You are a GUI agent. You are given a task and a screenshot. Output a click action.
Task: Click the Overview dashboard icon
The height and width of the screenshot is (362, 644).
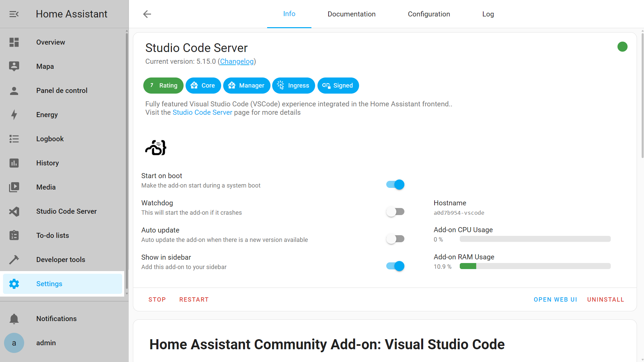pyautogui.click(x=14, y=42)
